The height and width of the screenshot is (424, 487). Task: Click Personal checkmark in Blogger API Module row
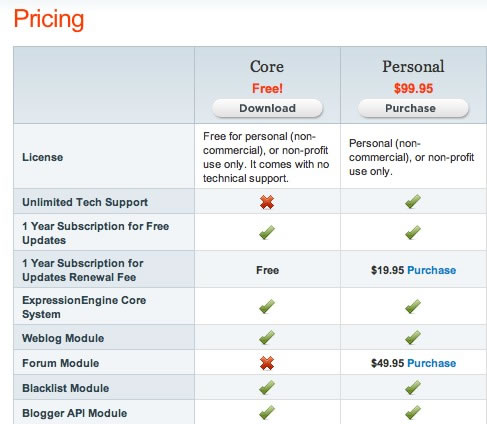click(x=413, y=412)
